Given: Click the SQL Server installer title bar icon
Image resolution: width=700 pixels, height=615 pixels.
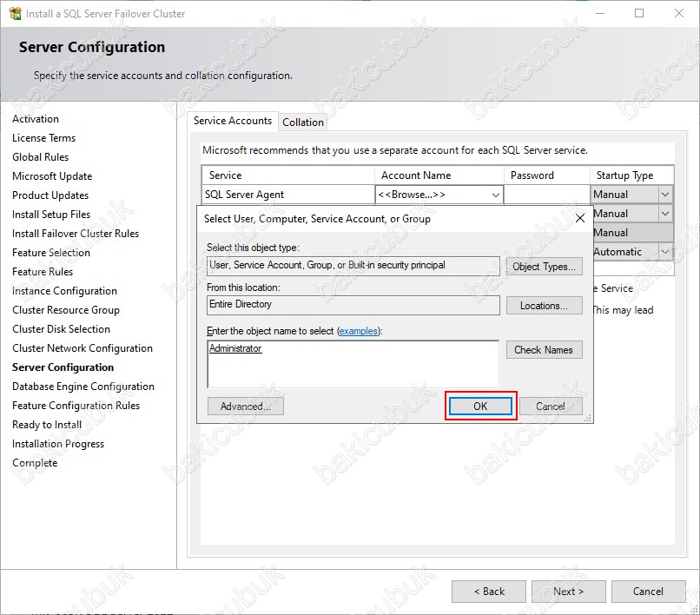Looking at the screenshot, I should [15, 13].
